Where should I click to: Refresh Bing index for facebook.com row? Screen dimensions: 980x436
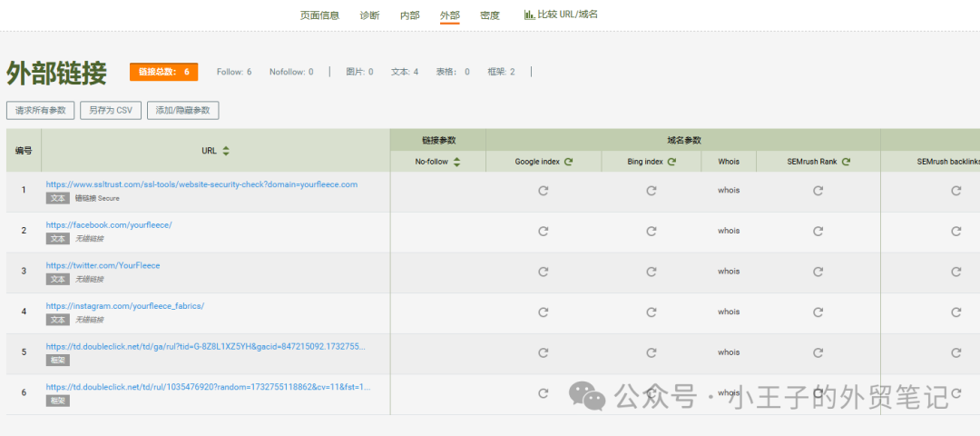tap(651, 231)
